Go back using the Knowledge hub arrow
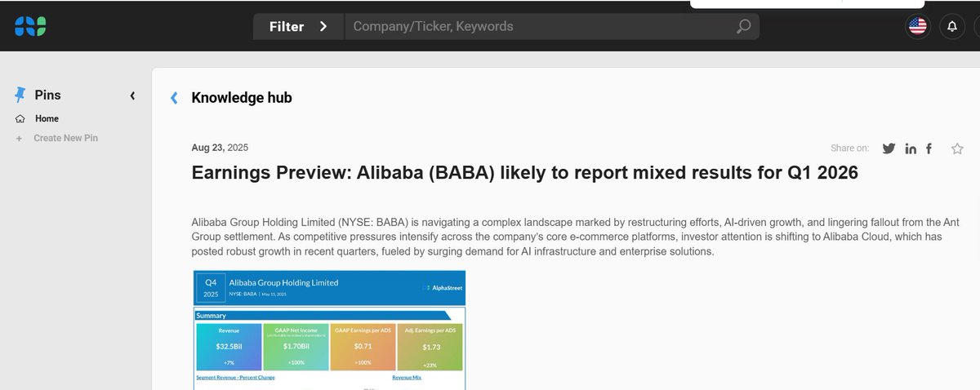This screenshot has width=980, height=390. pyautogui.click(x=174, y=98)
